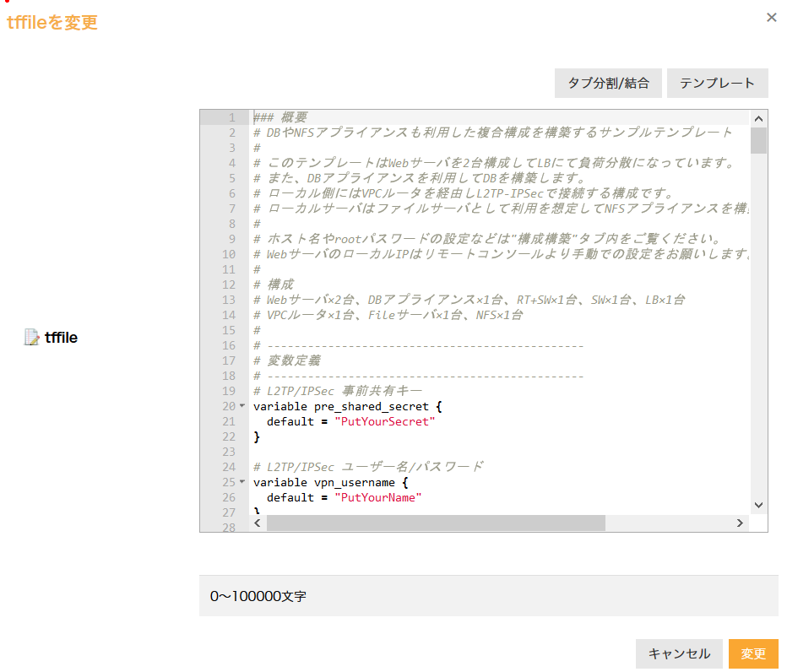This screenshot has width=787, height=672.
Task: Click the vertical scrollbar up arrow
Action: (758, 119)
